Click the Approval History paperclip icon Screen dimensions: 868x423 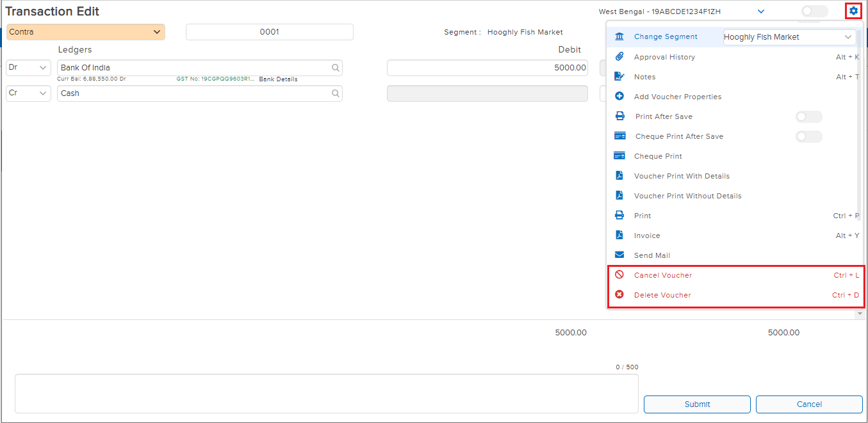619,57
